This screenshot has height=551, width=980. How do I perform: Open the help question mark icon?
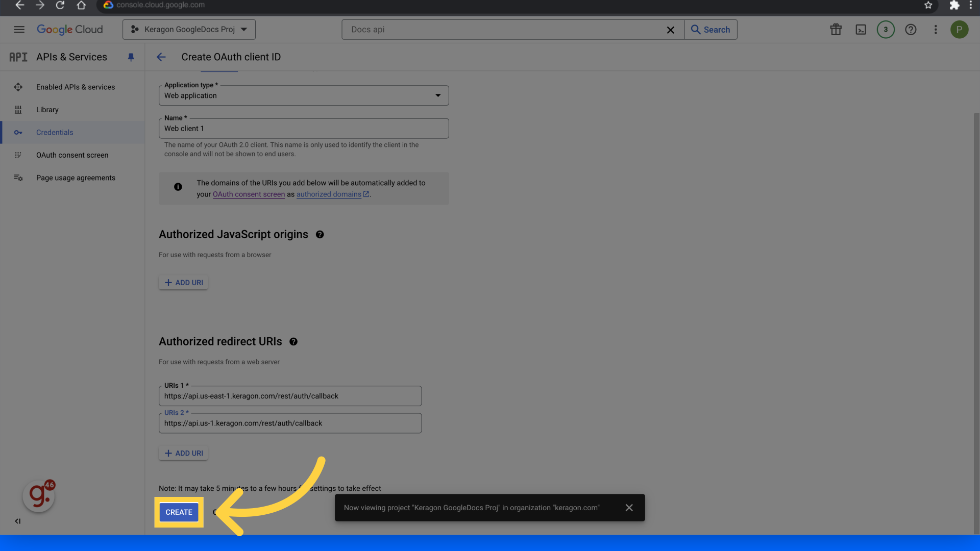pos(911,30)
